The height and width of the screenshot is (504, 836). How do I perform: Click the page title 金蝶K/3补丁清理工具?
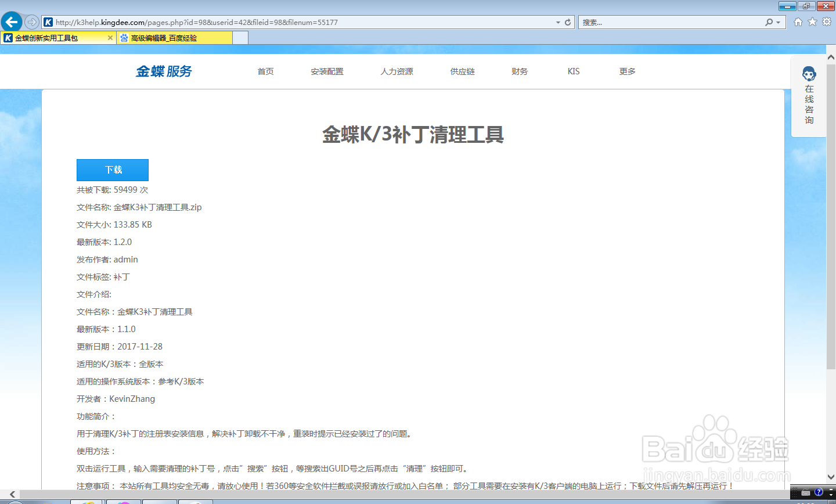coord(413,135)
